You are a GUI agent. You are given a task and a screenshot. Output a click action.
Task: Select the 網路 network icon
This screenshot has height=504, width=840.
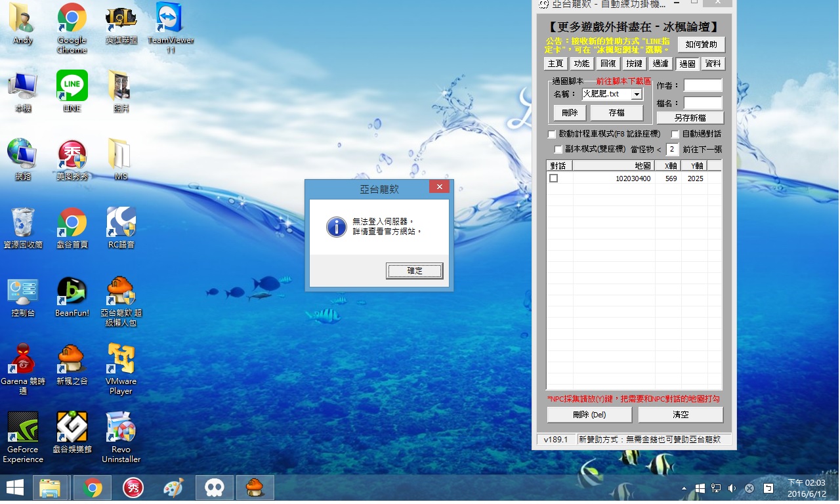pos(22,159)
